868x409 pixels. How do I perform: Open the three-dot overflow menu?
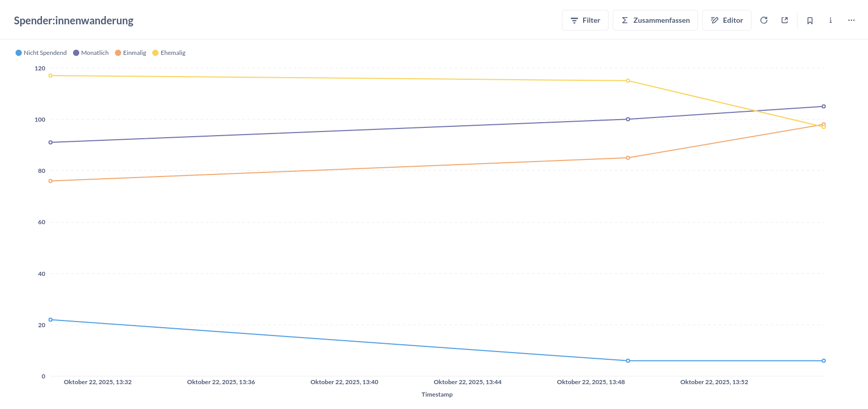(x=851, y=20)
